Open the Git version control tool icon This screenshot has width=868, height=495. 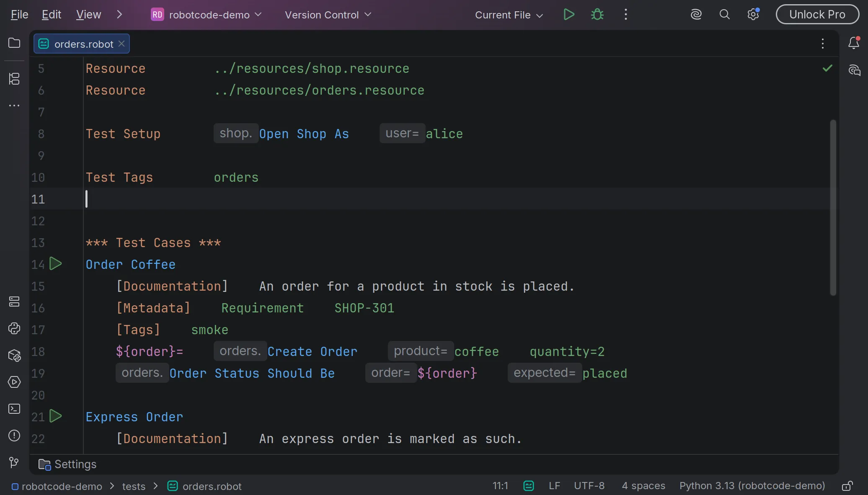coord(14,462)
